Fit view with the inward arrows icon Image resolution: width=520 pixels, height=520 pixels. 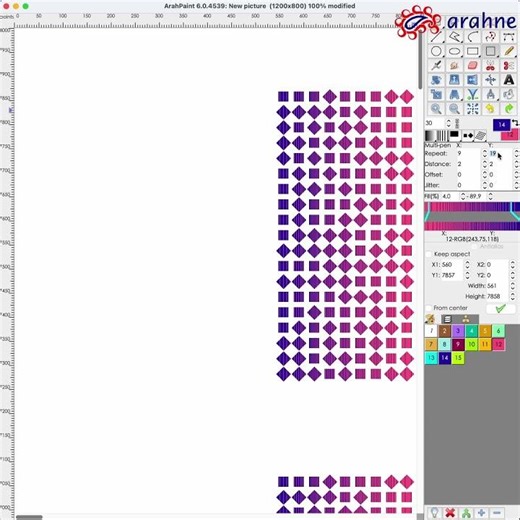pyautogui.click(x=472, y=109)
